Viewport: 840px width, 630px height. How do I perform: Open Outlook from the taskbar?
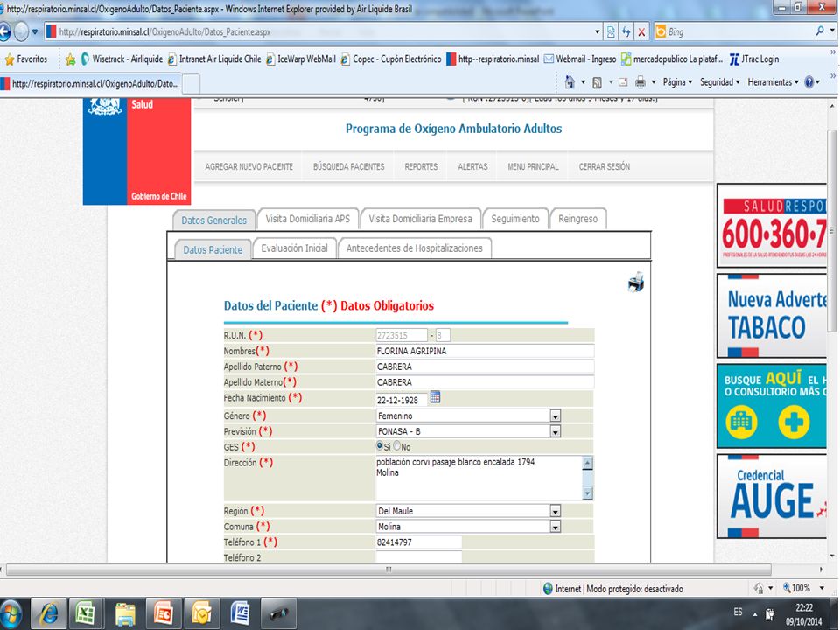201,614
